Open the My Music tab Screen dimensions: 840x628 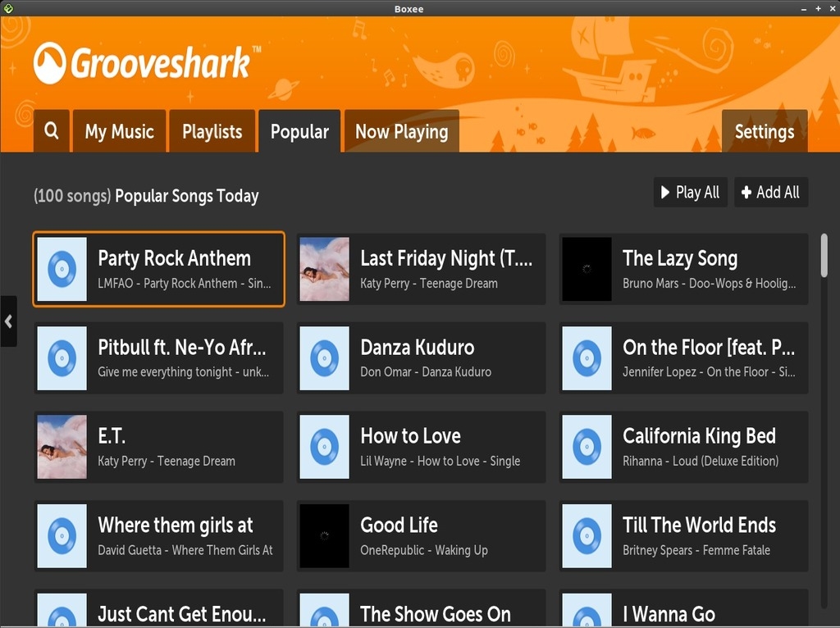click(120, 131)
